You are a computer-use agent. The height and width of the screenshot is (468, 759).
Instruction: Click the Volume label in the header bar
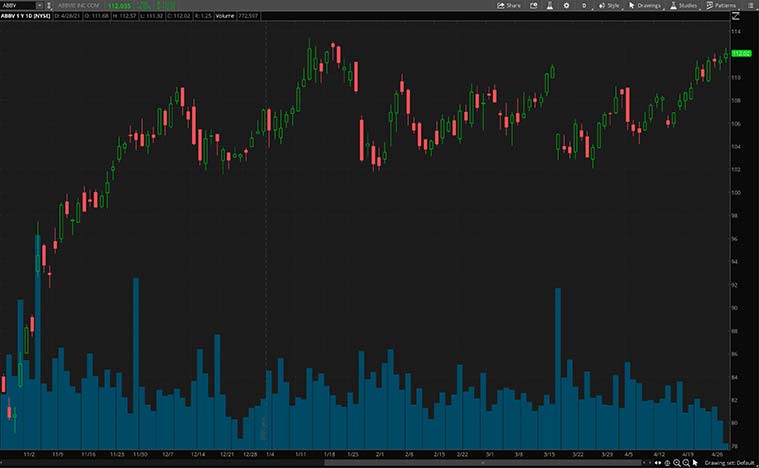click(x=225, y=16)
